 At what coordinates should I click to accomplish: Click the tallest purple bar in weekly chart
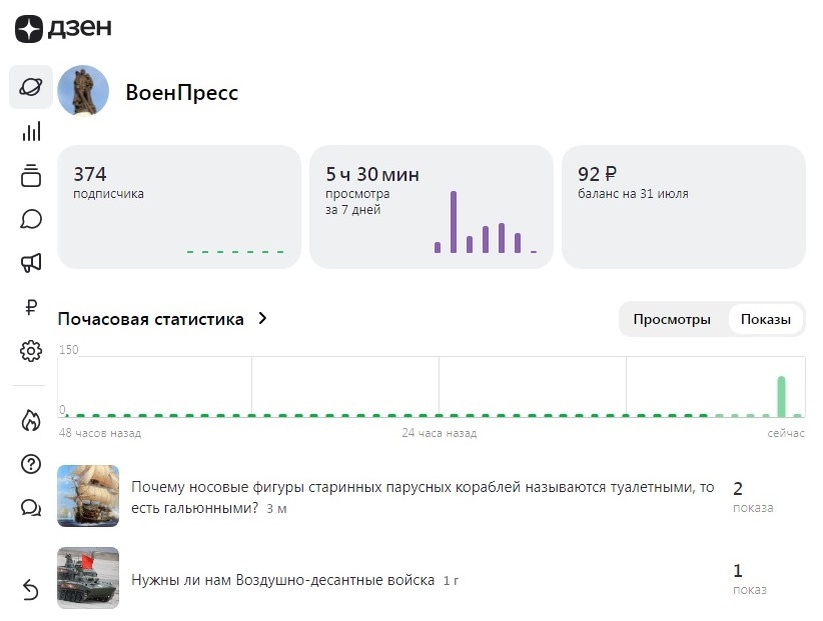click(x=453, y=222)
